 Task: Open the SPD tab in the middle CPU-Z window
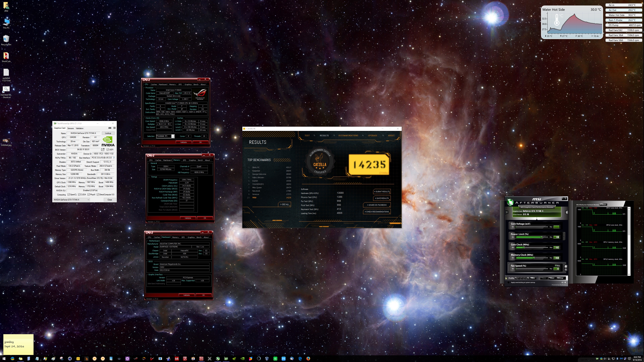184,160
